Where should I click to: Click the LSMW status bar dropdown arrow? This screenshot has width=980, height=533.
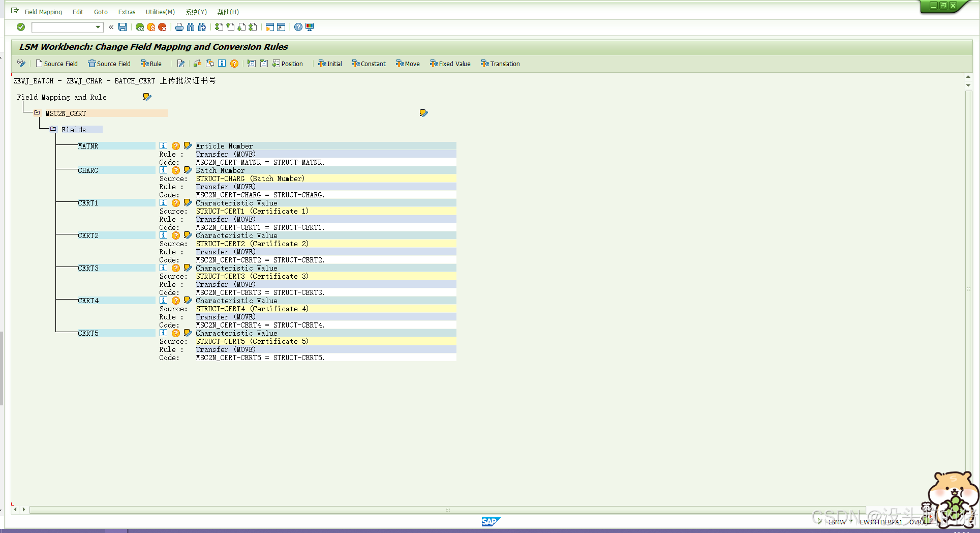[851, 521]
